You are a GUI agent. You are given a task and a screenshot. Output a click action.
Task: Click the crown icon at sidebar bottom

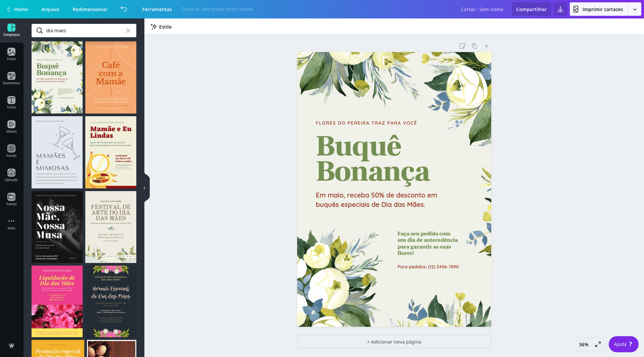[x=11, y=345]
